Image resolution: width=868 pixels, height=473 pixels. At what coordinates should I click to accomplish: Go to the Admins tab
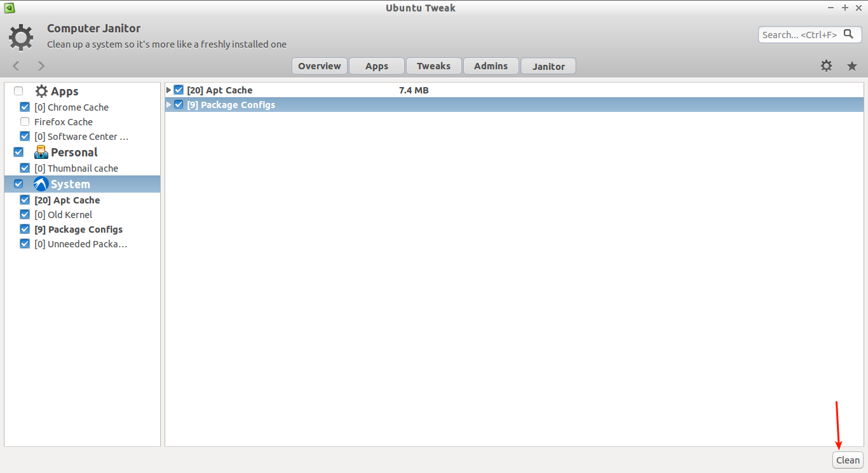pos(491,66)
